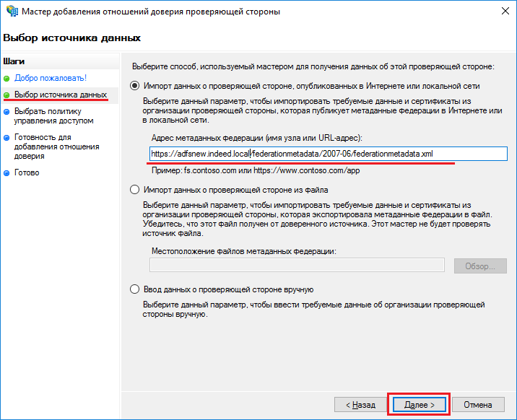Click the federation metadata address field
Screen dimensions: 517x420
click(x=328, y=154)
